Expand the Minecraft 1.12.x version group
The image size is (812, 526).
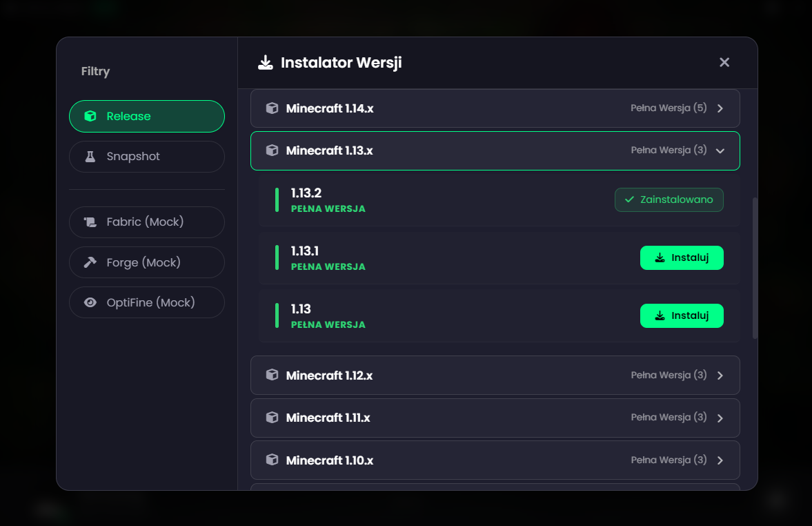pos(495,375)
